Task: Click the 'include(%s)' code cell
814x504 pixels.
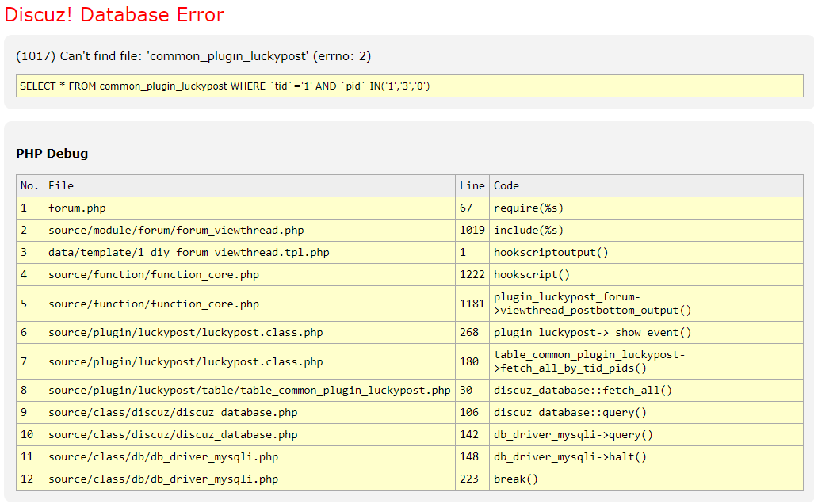Action: (x=646, y=231)
